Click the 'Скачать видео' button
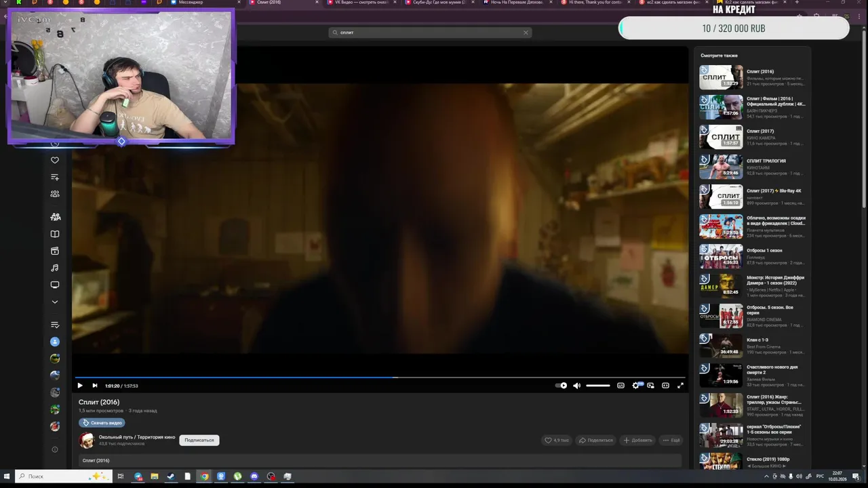Viewport: 868px width, 488px height. click(x=102, y=423)
